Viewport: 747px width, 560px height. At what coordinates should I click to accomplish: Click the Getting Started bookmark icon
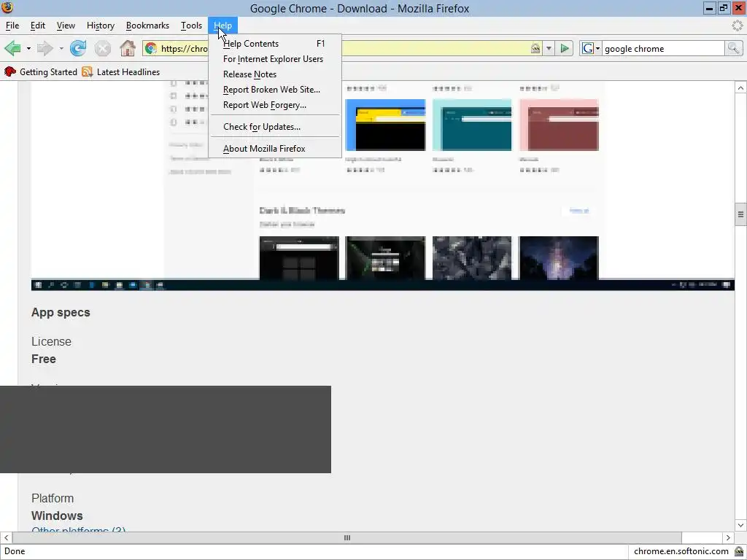10,72
